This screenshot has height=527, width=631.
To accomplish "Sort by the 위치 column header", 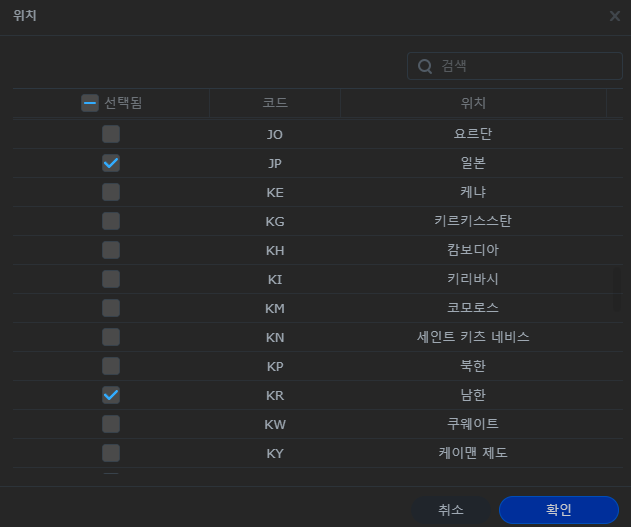I will 473,103.
